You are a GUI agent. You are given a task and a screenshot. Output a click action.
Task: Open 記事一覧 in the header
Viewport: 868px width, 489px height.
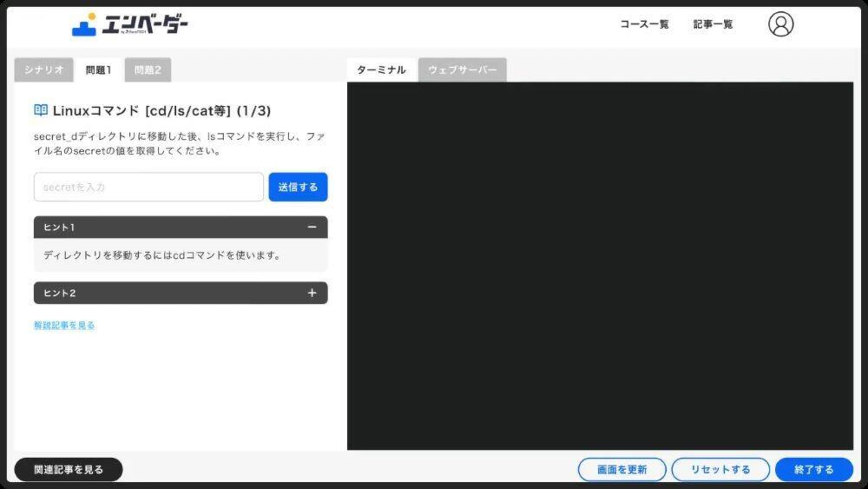coord(712,24)
